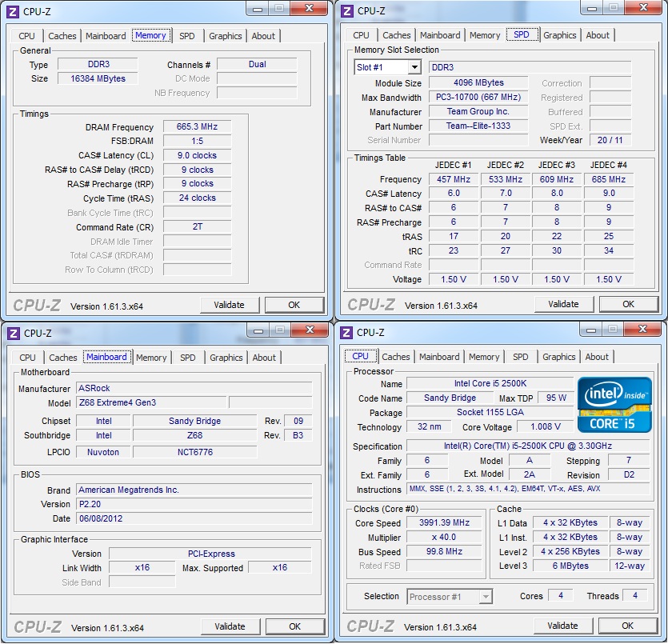Click the American Megatrends Inc. brand field
Screen dimensions: 668x644
[194, 490]
